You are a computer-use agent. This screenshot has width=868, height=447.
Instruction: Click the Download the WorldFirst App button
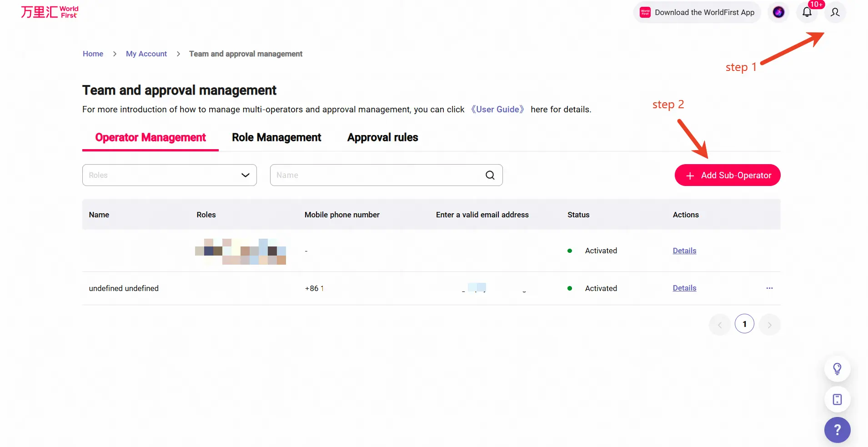pos(697,12)
